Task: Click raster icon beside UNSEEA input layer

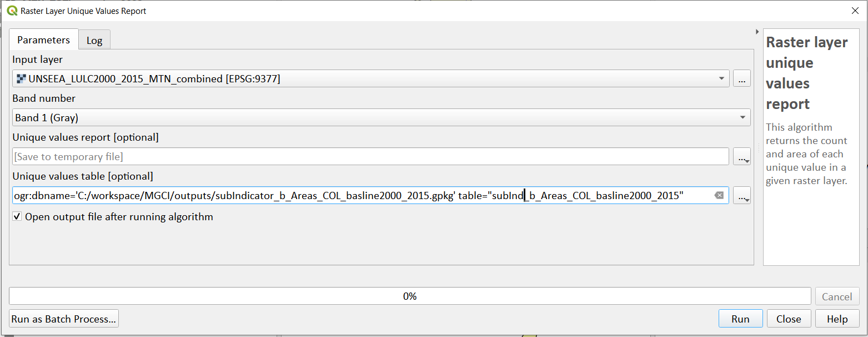Action: 22,79
